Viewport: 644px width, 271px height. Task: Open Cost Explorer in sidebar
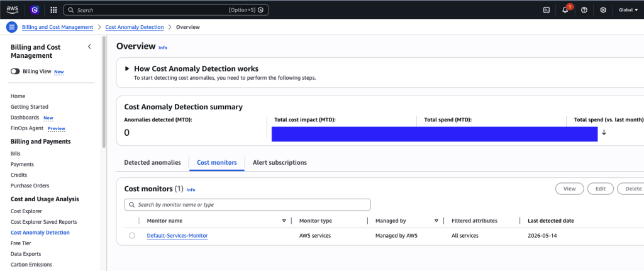[26, 211]
